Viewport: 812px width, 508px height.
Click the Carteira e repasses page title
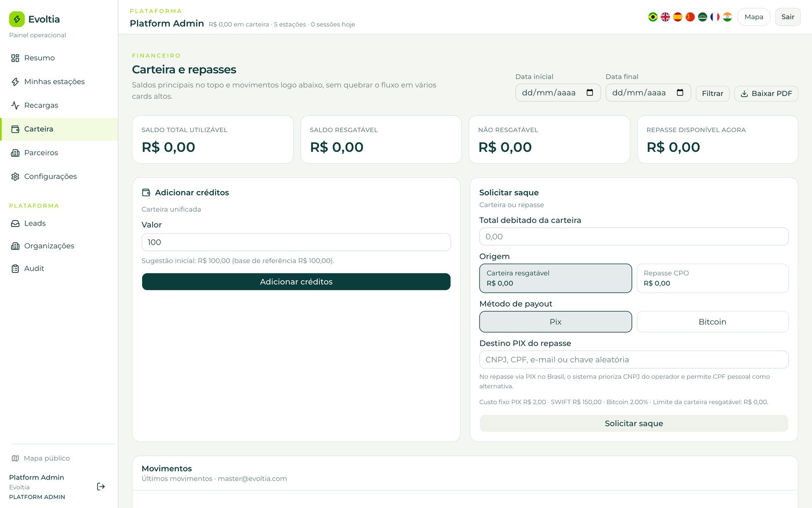(x=184, y=70)
